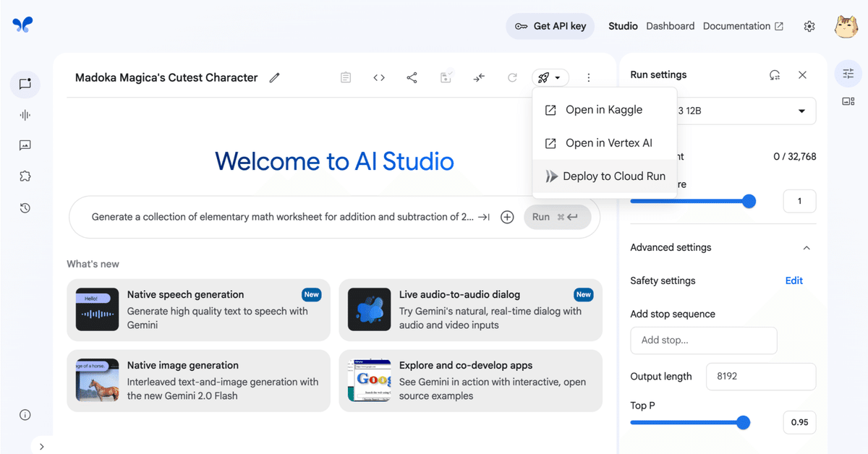The width and height of the screenshot is (868, 454).
Task: Open the History sidebar icon
Action: 25,207
